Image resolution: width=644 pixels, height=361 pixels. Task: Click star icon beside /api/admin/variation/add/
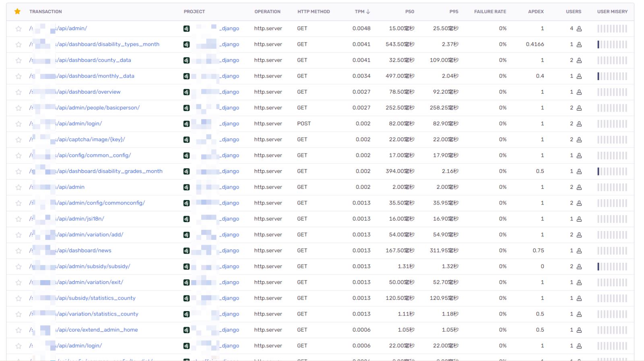[19, 235]
